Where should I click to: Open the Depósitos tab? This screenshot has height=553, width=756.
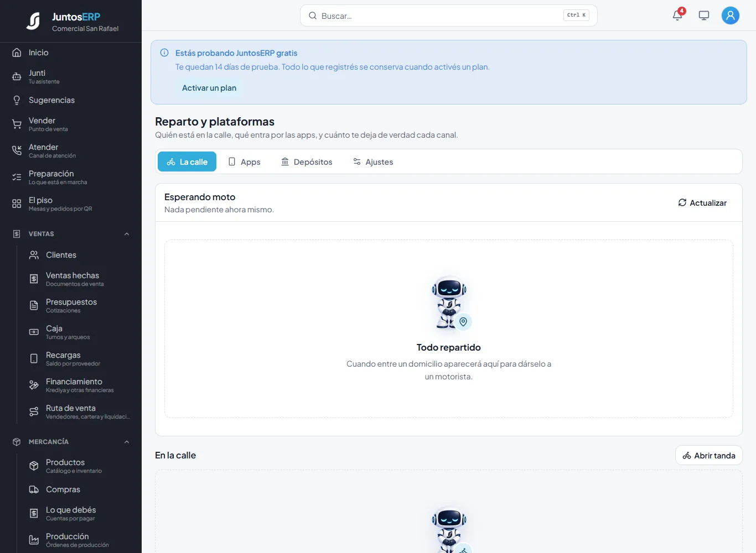click(307, 161)
